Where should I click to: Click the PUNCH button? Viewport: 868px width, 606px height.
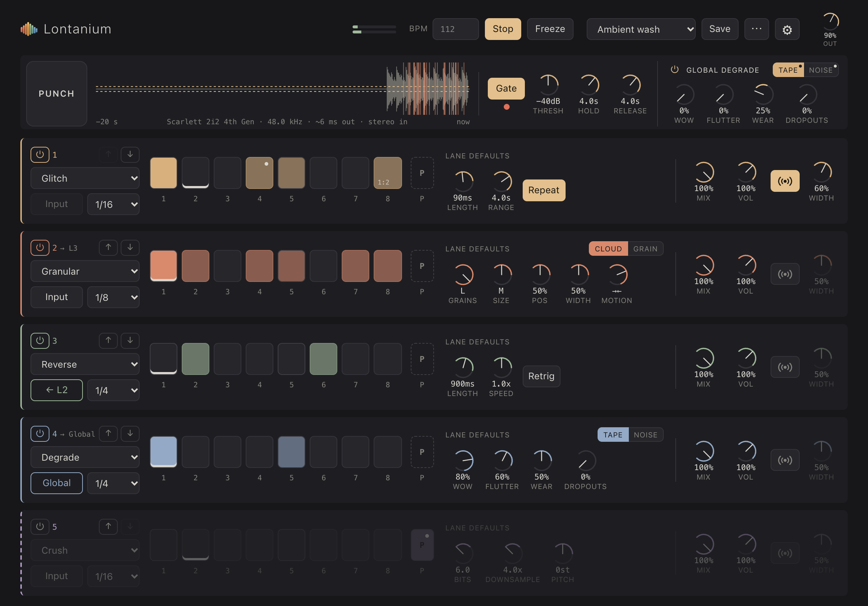click(x=57, y=94)
